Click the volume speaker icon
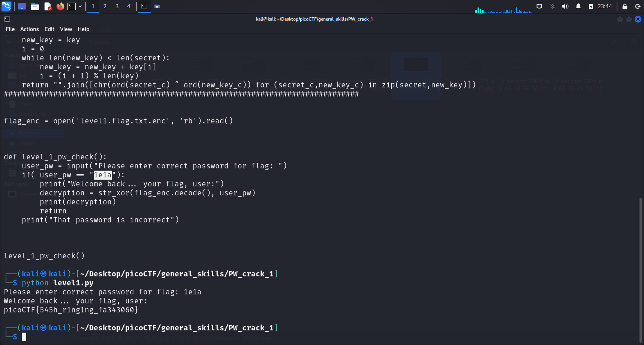The image size is (644, 345). coord(565,6)
